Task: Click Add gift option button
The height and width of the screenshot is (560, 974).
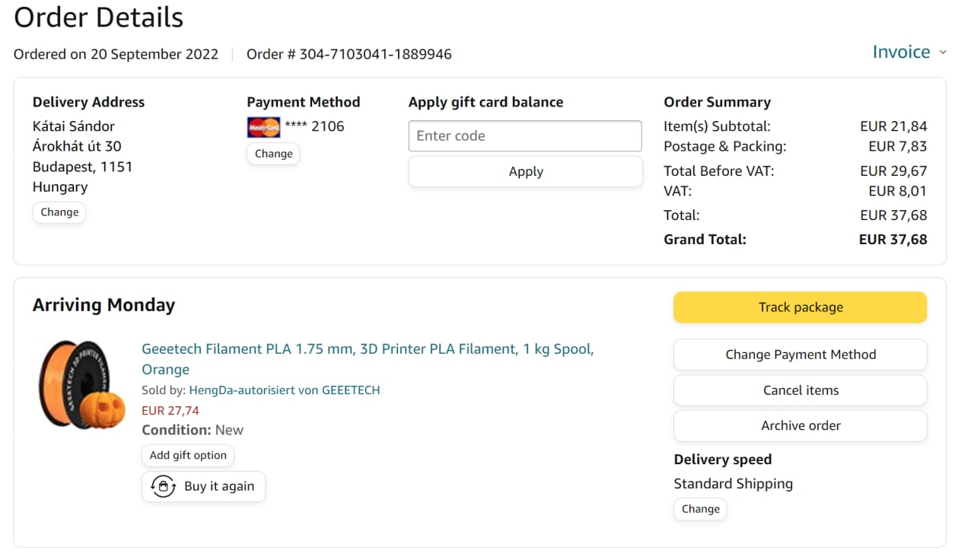Action: 188,455
